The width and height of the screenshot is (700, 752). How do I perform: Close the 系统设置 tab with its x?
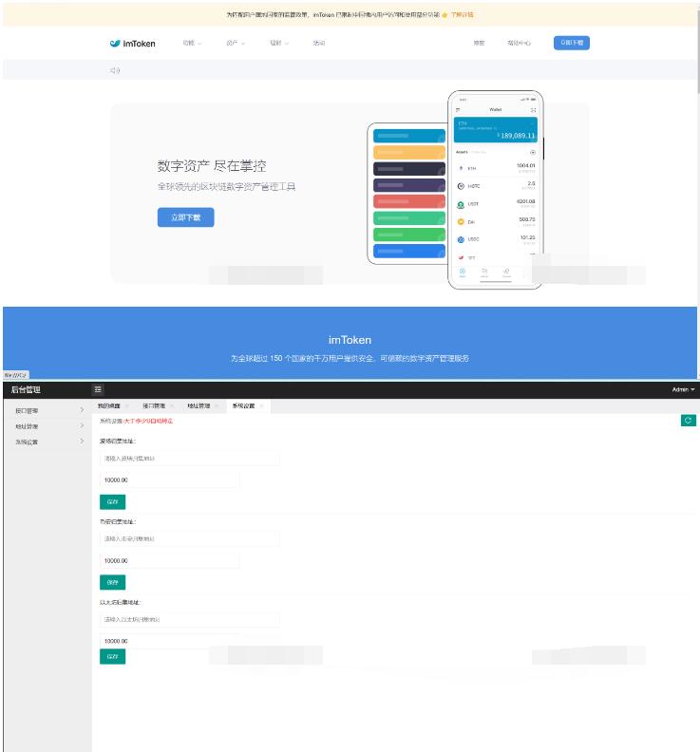tap(261, 406)
